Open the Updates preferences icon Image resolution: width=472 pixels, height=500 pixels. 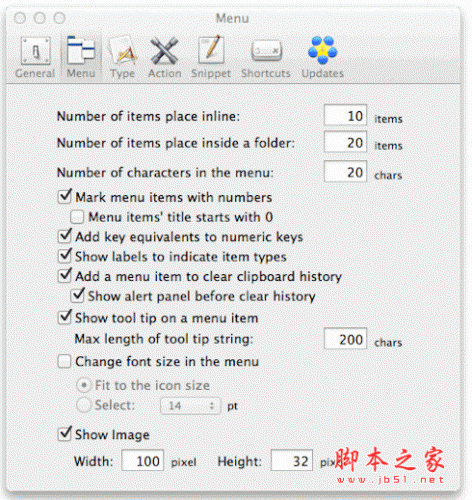(322, 50)
